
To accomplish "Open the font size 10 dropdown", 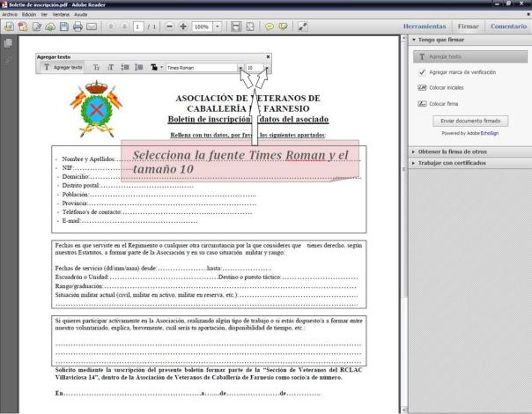I will point(266,67).
